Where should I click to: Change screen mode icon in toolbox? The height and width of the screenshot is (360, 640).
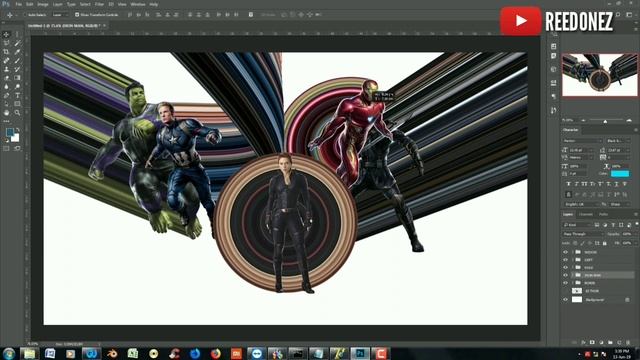pos(17,148)
